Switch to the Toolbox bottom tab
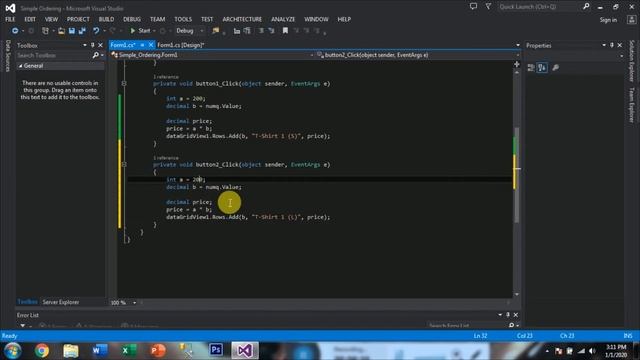The width and height of the screenshot is (640, 360). (27, 302)
